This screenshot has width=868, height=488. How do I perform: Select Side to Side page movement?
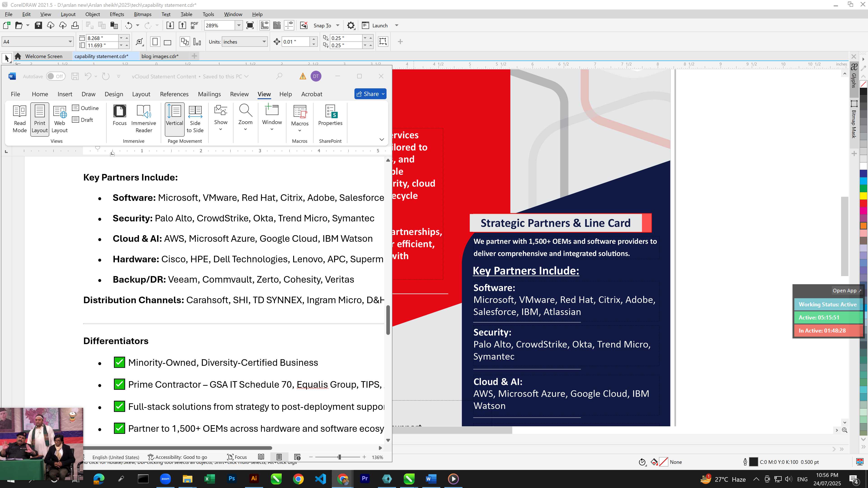pos(195,119)
